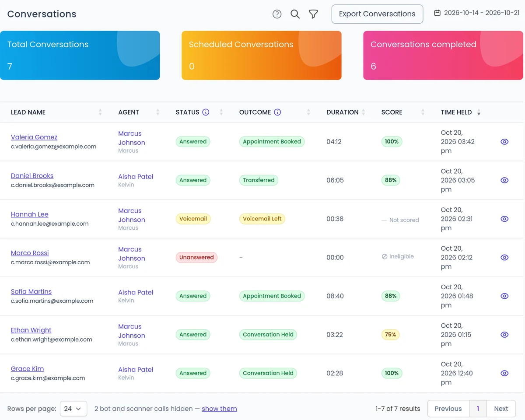
Task: Open the filter funnel icon
Action: (x=313, y=14)
